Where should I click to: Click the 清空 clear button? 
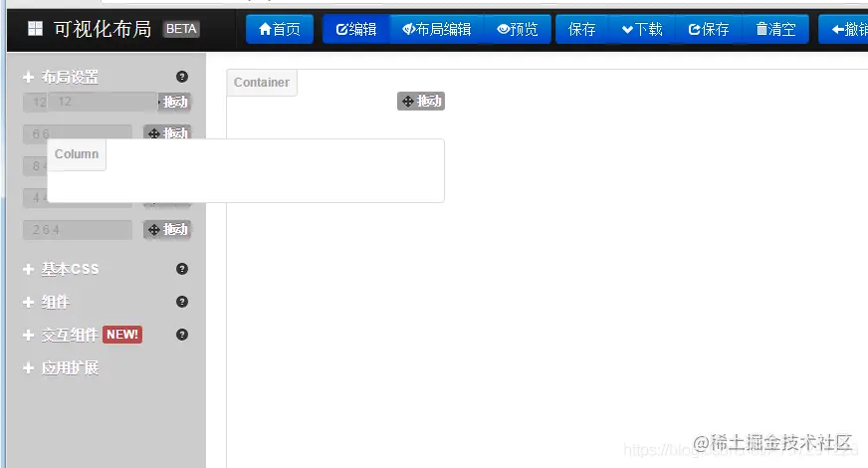(x=776, y=29)
